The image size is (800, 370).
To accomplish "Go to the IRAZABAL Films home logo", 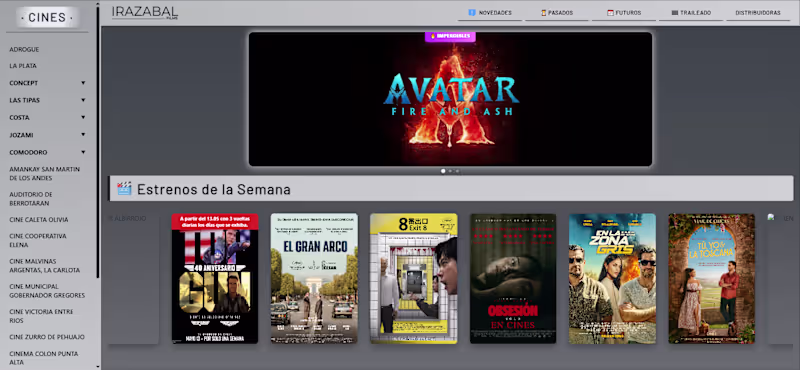I will pos(145,13).
